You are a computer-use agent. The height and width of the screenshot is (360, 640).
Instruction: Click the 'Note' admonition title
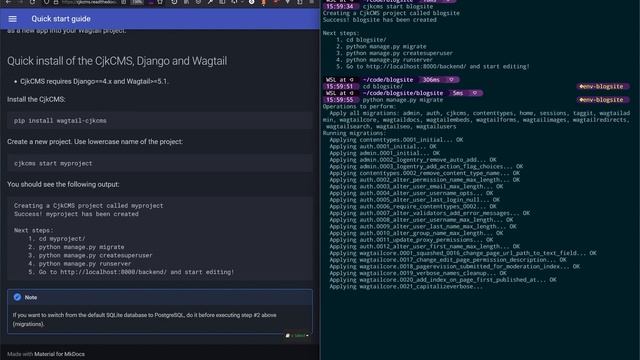point(31,297)
